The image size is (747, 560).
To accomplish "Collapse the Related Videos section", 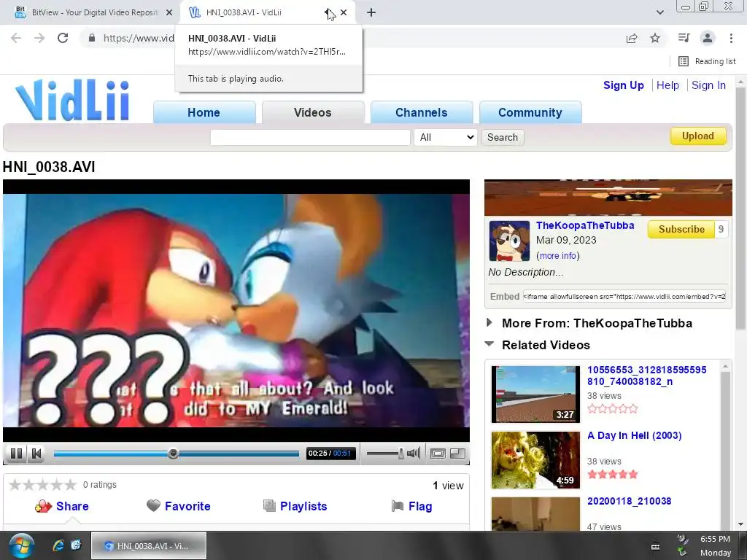I will coord(489,343).
